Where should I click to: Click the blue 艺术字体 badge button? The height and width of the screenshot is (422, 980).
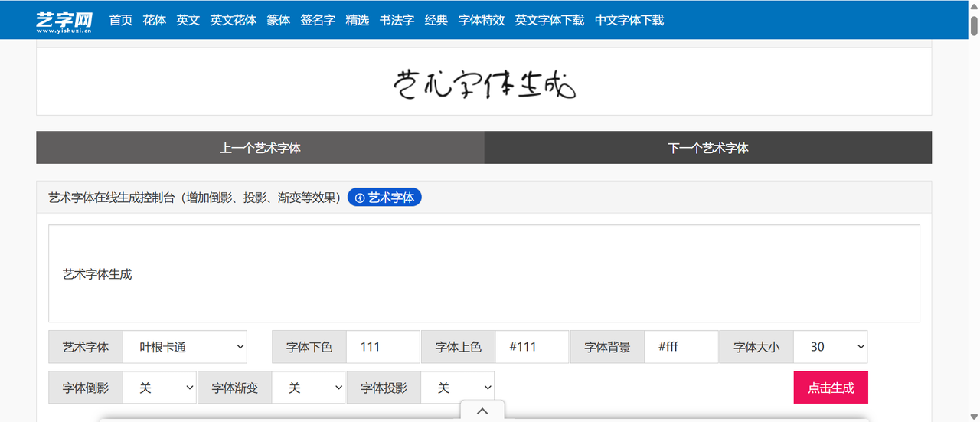(x=384, y=198)
